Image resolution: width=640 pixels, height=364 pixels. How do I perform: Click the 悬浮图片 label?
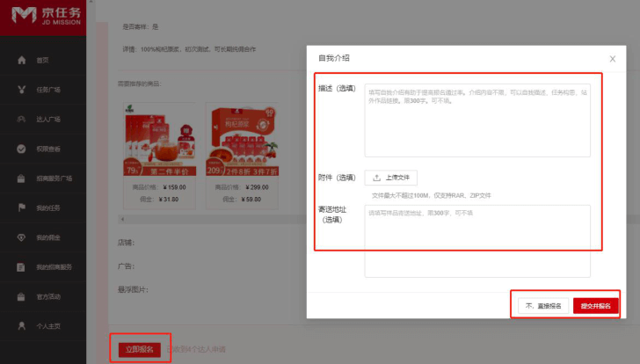(x=133, y=290)
